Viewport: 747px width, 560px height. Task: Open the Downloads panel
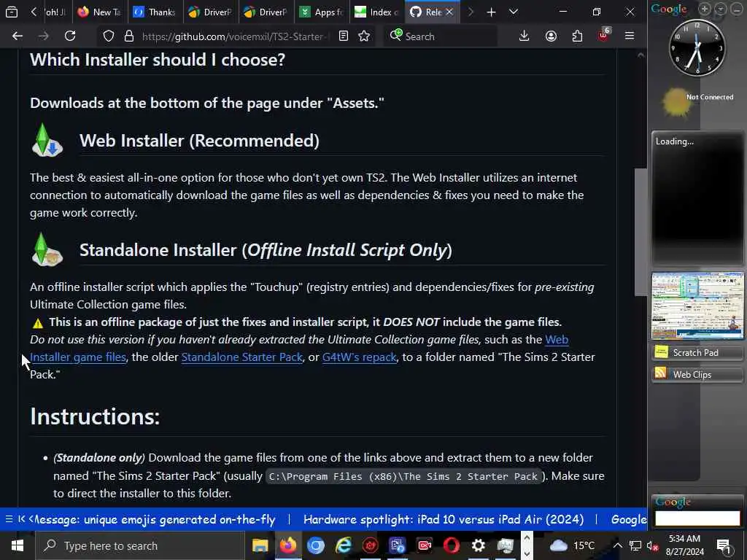pos(524,36)
